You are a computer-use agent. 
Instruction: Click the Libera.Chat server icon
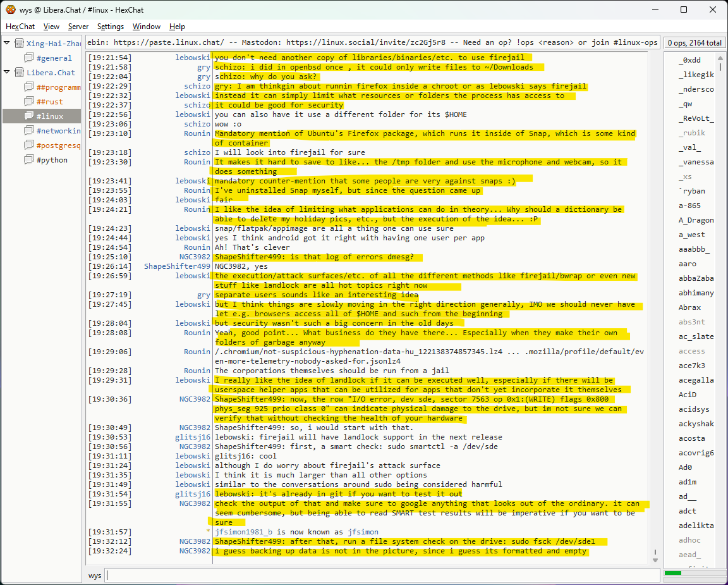pos(18,73)
